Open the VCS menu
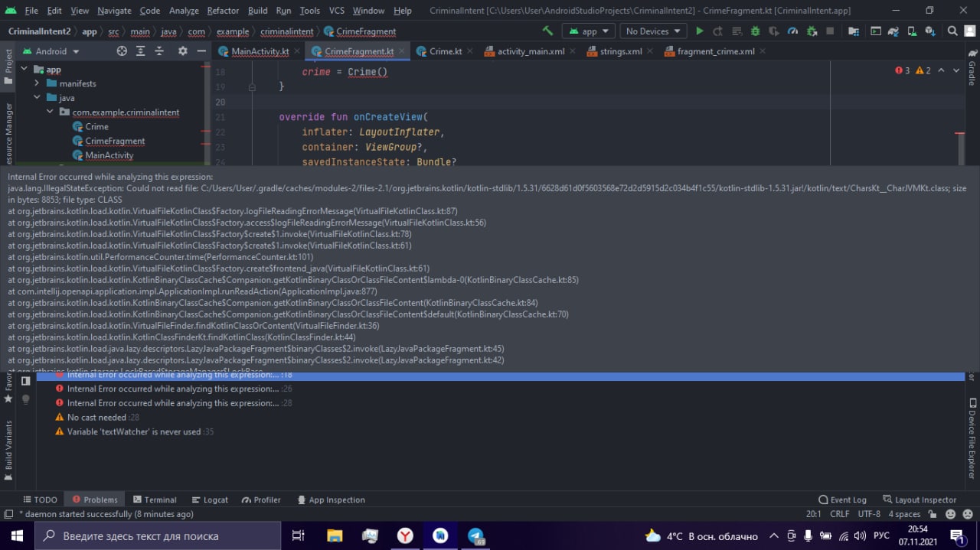 [x=337, y=11]
